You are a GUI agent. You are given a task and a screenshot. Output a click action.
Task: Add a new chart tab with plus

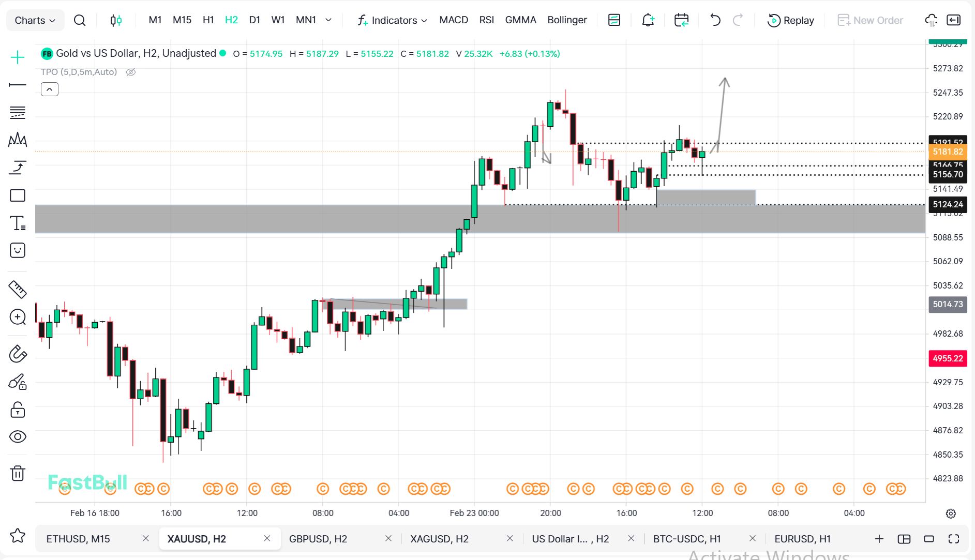point(879,539)
